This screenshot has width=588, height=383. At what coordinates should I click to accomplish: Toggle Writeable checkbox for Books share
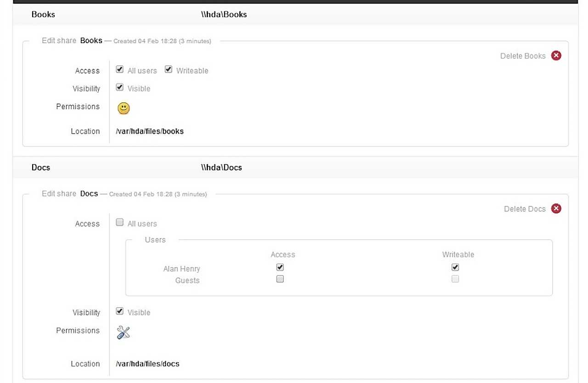coord(169,70)
